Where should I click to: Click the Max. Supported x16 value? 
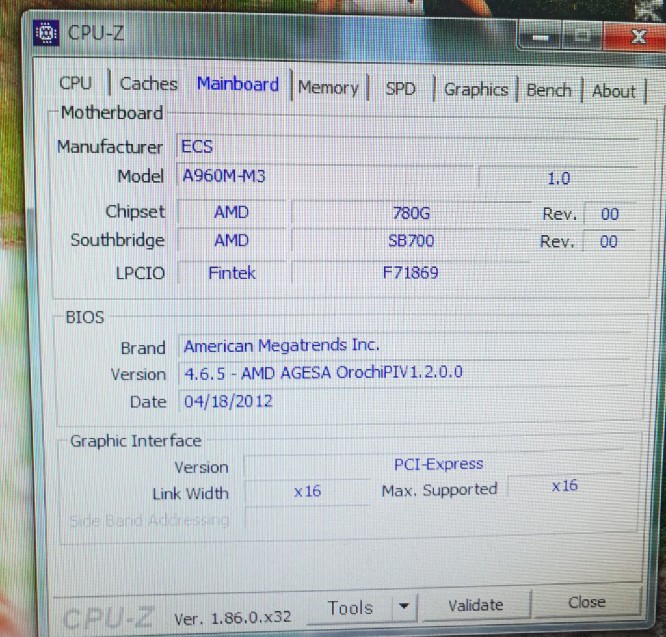565,485
